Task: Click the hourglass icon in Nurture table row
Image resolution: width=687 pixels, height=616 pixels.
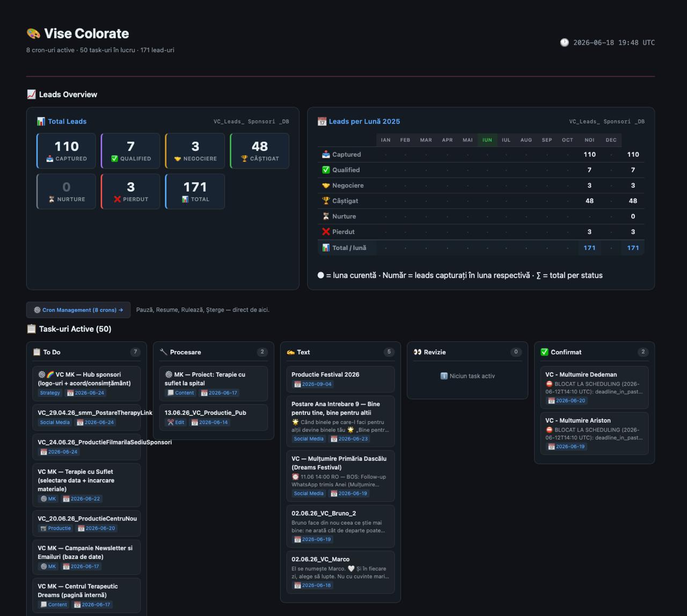Action: click(x=326, y=216)
